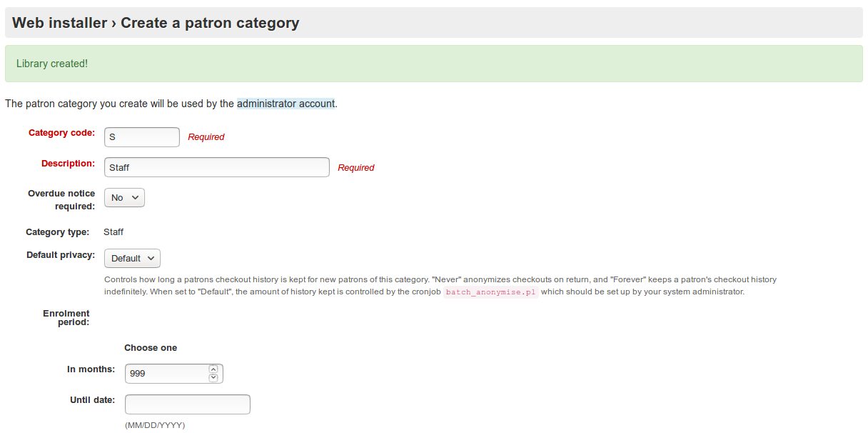This screenshot has height=433, width=868.
Task: Select the Until date input field
Action: 187,404
